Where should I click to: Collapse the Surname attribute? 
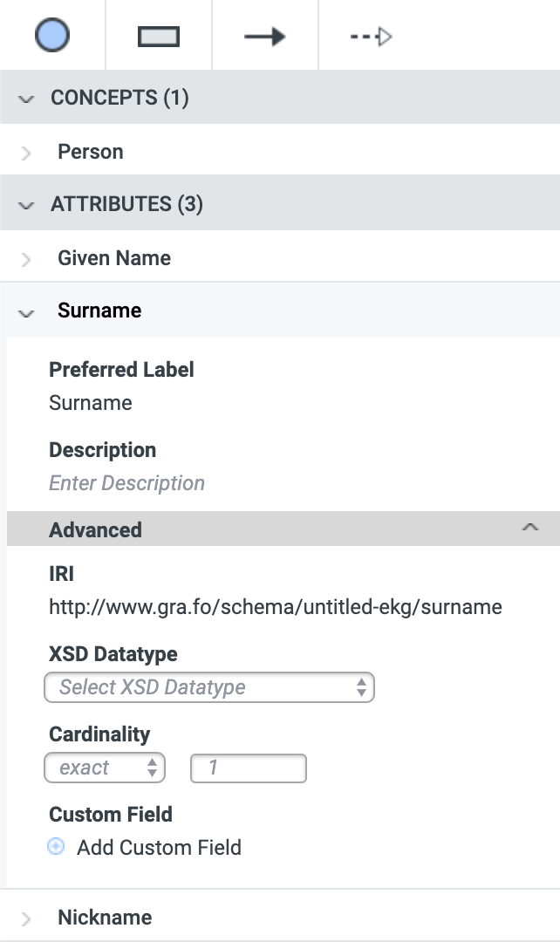point(26,312)
